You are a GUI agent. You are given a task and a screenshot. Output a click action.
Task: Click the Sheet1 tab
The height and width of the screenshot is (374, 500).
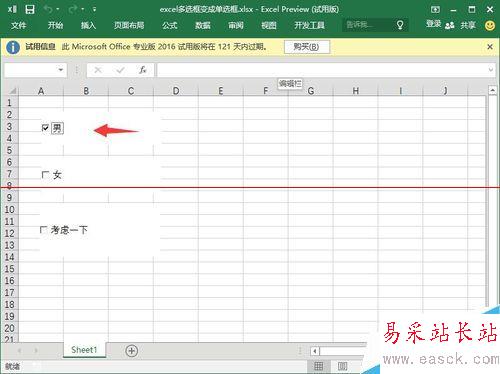pos(84,350)
